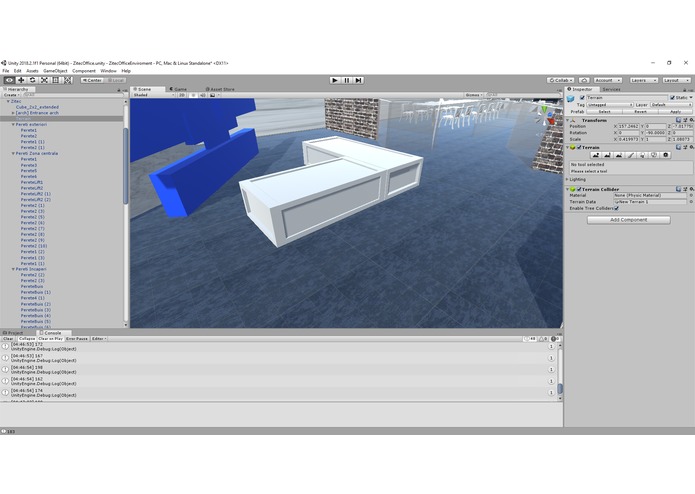The width and height of the screenshot is (695, 494).
Task: Open the Layout dropdown
Action: point(676,80)
